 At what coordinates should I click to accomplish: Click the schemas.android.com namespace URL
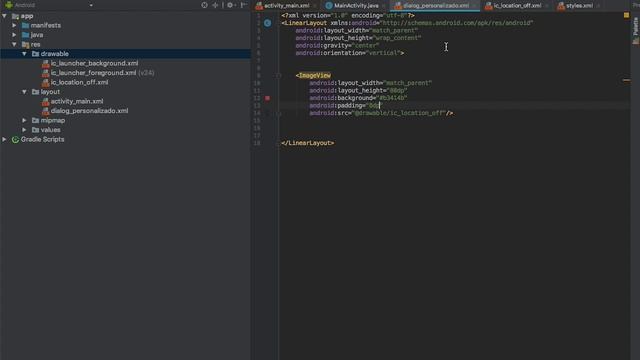tap(457, 23)
